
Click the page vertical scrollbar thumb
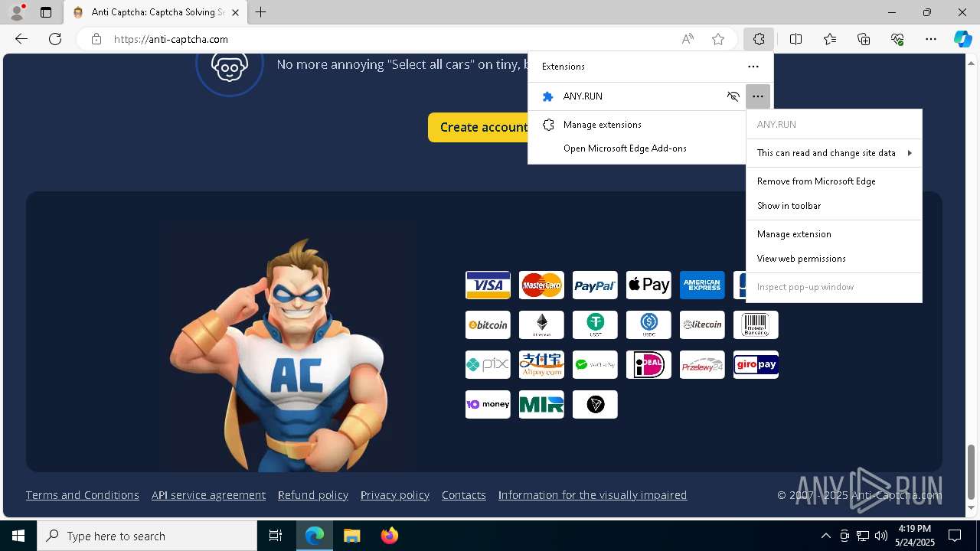pos(972,471)
